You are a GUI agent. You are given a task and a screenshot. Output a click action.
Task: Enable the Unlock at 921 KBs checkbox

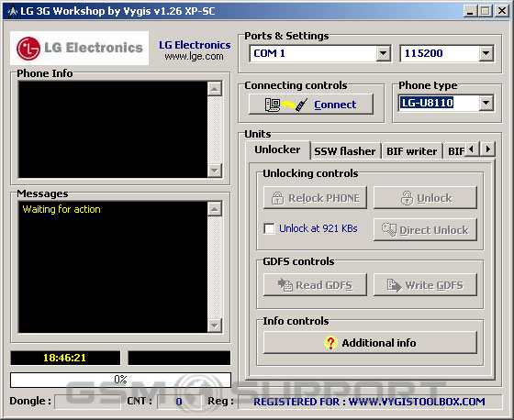point(269,228)
